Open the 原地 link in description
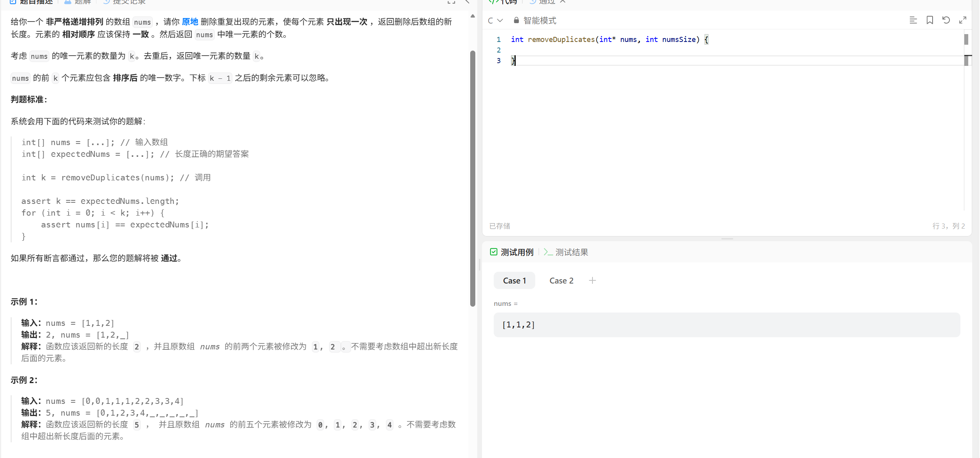 tap(190, 22)
